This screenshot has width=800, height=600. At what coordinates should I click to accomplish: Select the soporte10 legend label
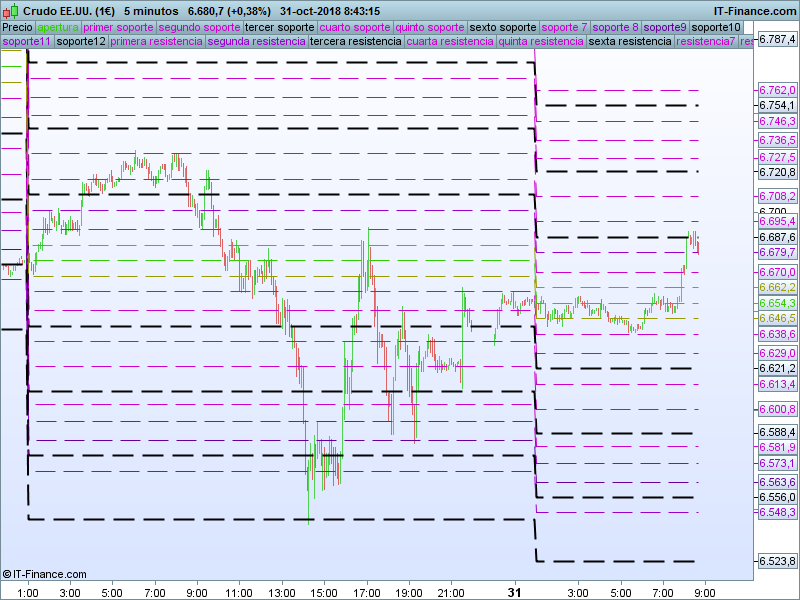coord(716,27)
